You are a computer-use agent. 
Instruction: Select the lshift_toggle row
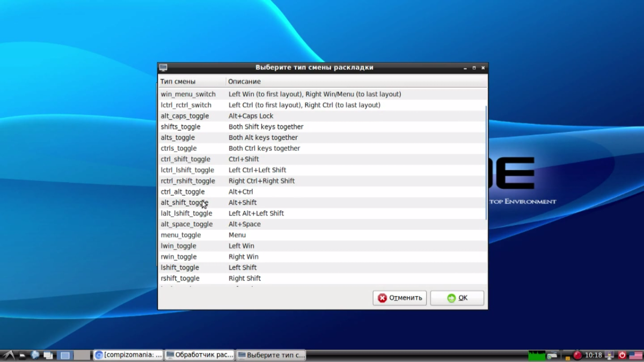(x=322, y=268)
